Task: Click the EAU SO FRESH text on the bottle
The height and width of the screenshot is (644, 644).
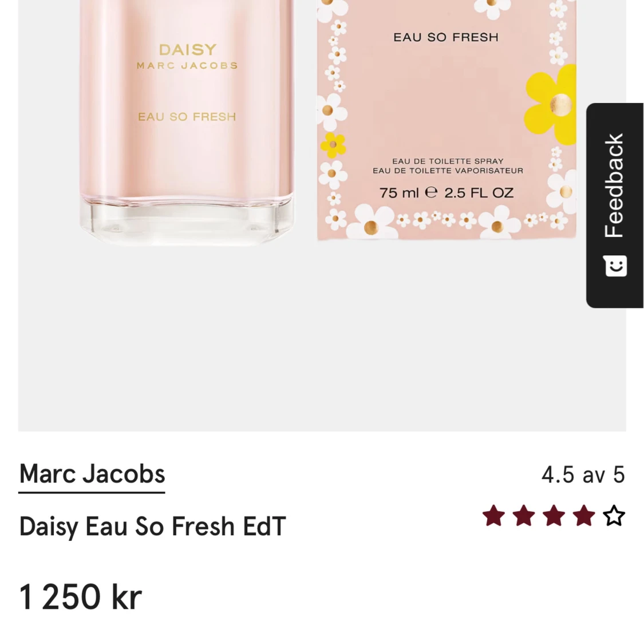Action: click(x=187, y=117)
